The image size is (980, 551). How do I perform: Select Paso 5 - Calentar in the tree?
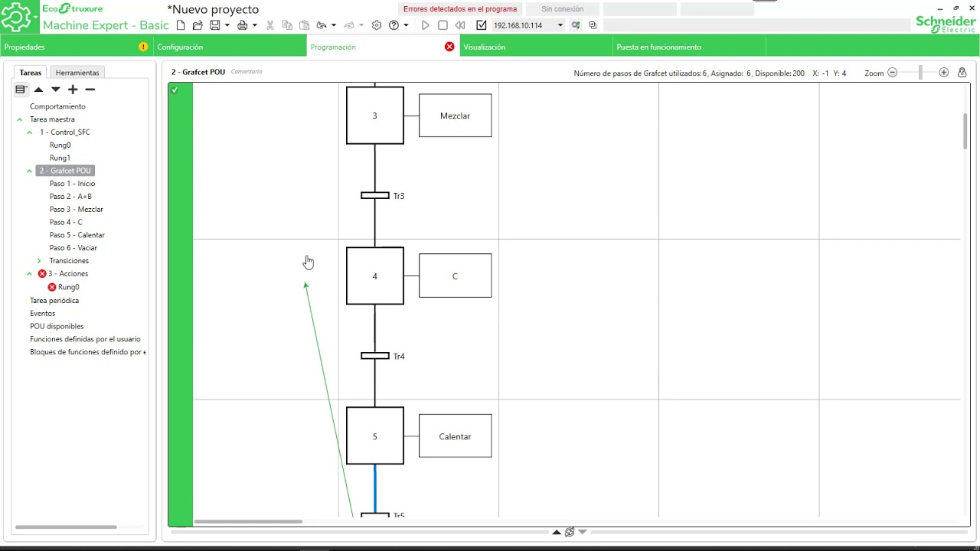77,235
